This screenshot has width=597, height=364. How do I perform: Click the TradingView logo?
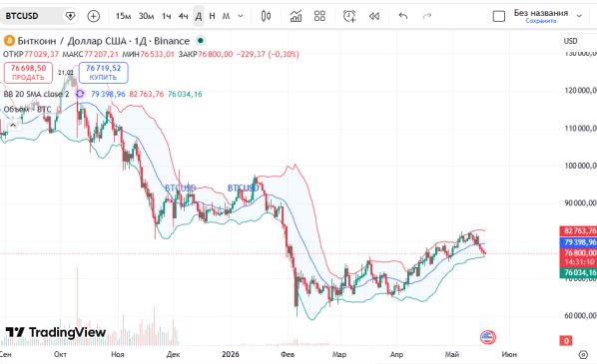click(x=56, y=332)
